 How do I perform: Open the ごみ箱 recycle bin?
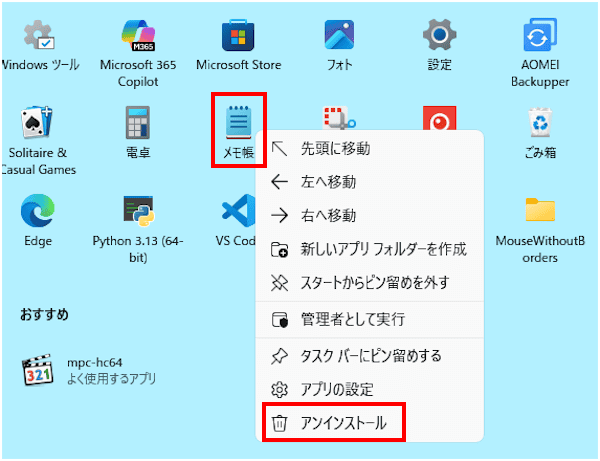(x=540, y=122)
